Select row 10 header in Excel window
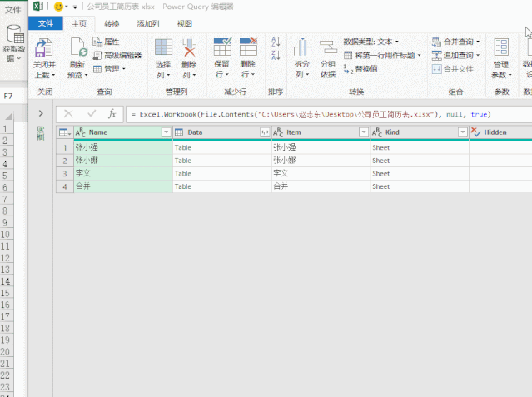 click(6, 235)
